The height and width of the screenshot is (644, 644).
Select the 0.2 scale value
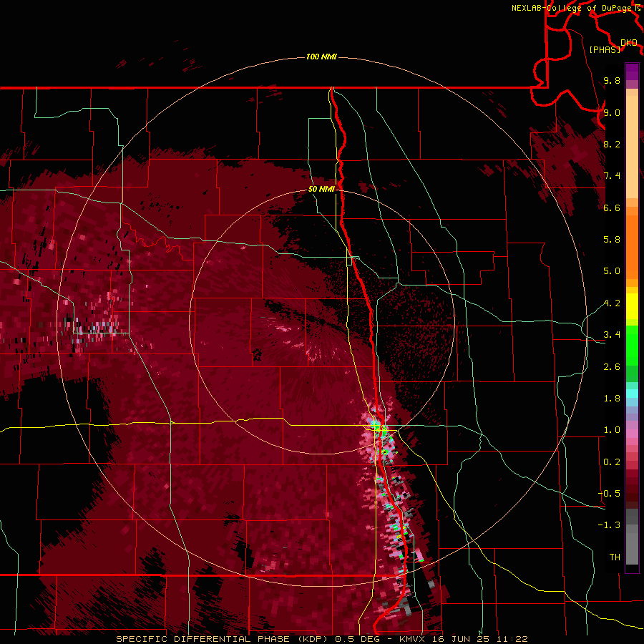pos(612,462)
